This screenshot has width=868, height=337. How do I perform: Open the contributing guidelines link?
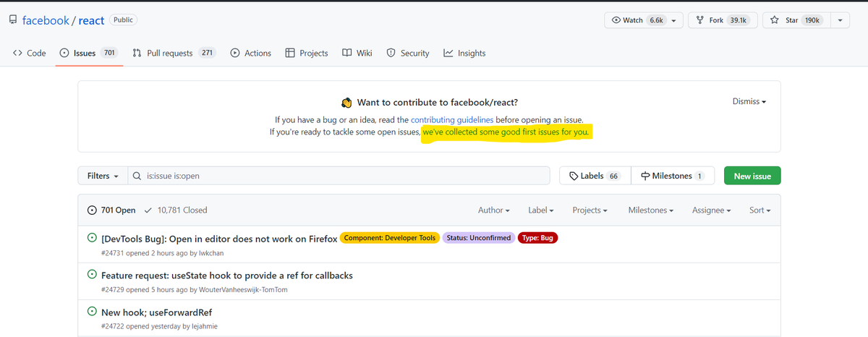point(452,119)
